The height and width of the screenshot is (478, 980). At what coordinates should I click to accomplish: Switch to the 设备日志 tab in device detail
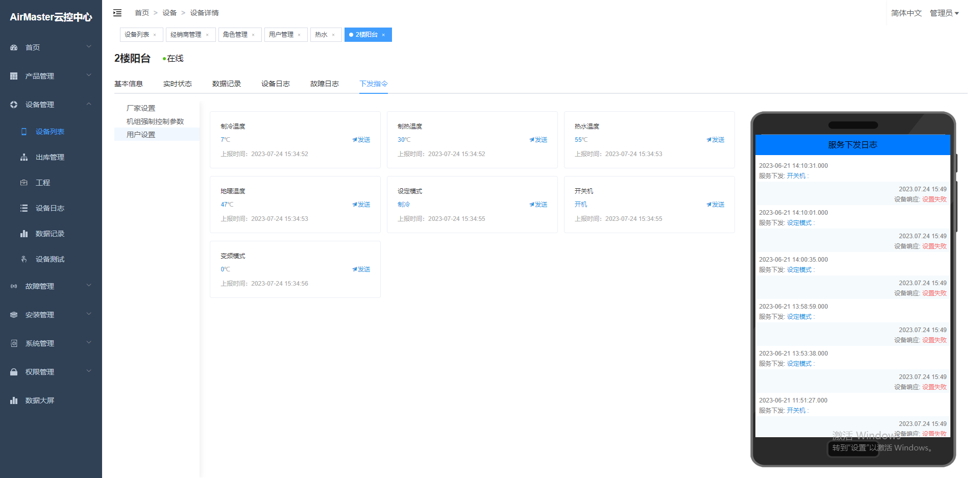[276, 84]
